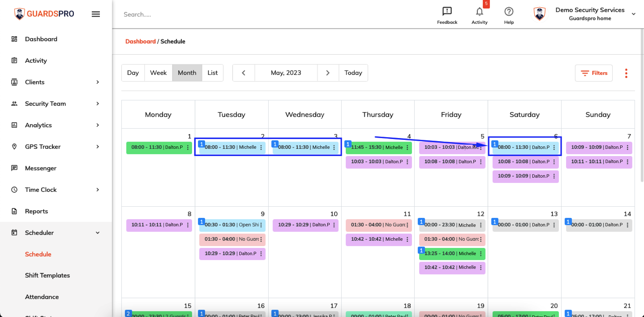Open the Activity notifications bell

[x=479, y=12]
